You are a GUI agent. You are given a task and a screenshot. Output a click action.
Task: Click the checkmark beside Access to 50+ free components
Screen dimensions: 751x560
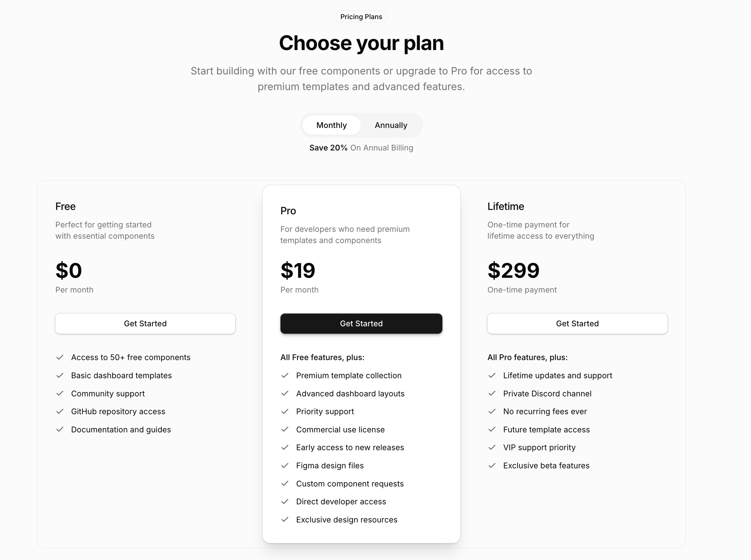pos(60,357)
